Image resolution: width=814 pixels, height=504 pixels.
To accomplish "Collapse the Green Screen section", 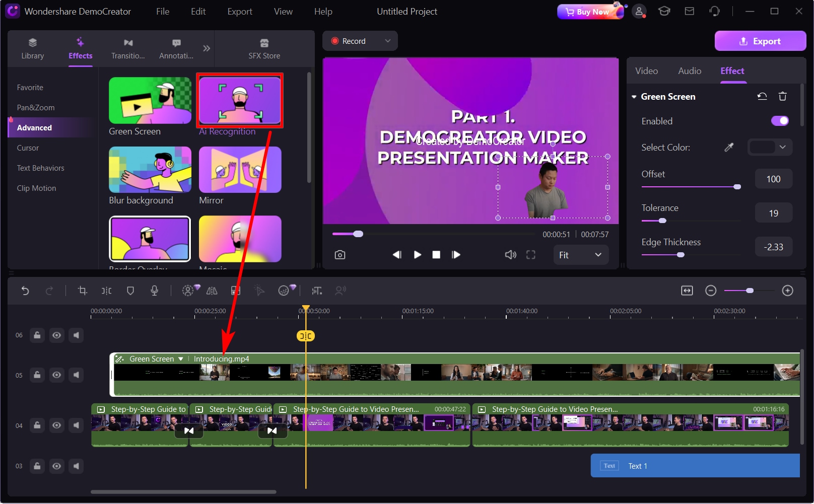I will tap(634, 97).
